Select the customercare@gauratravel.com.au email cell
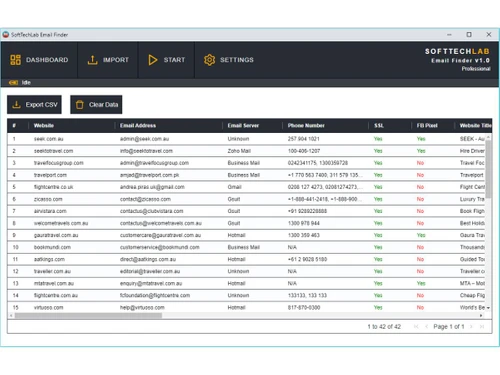Image resolution: width=500 pixels, height=375 pixels. pyautogui.click(x=160, y=235)
